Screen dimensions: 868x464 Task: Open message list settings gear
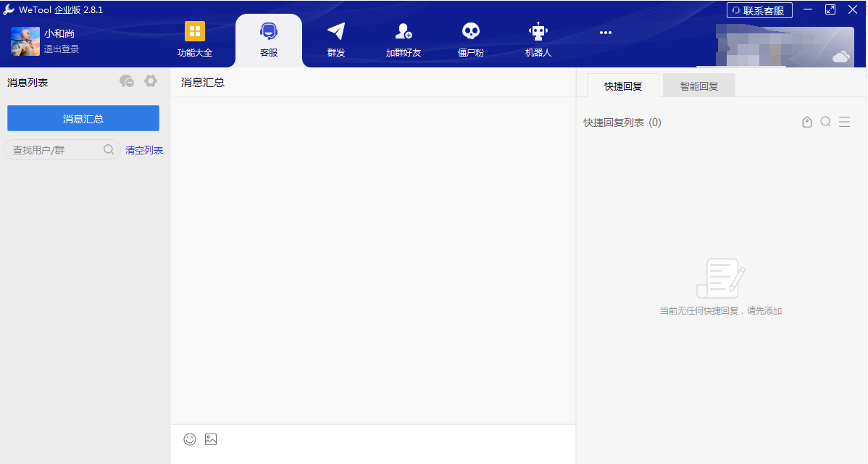pos(150,81)
